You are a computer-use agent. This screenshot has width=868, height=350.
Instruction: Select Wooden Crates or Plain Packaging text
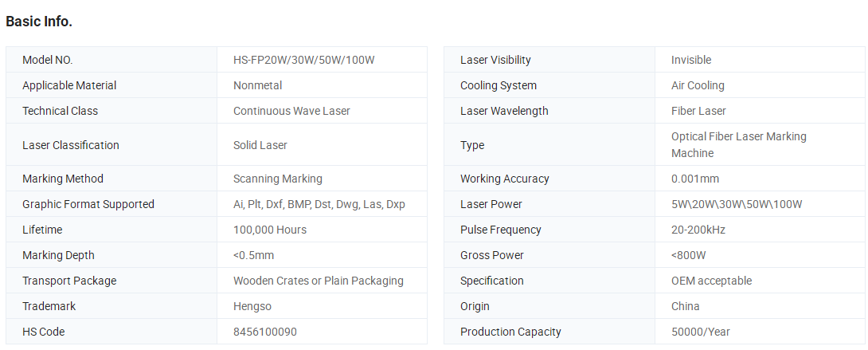point(319,280)
